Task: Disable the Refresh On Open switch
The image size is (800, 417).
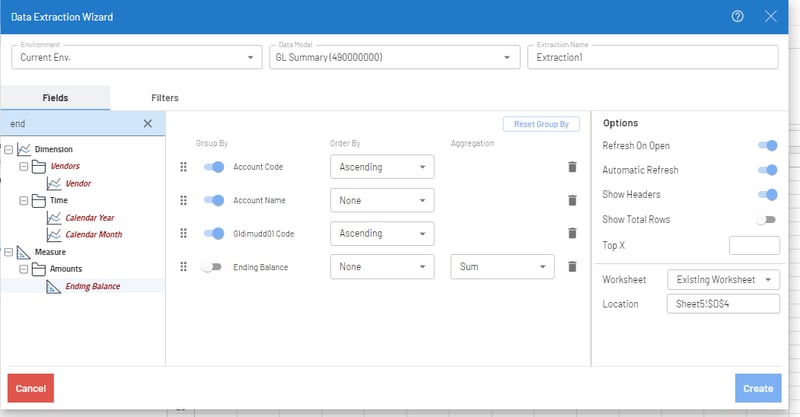Action: pos(767,146)
